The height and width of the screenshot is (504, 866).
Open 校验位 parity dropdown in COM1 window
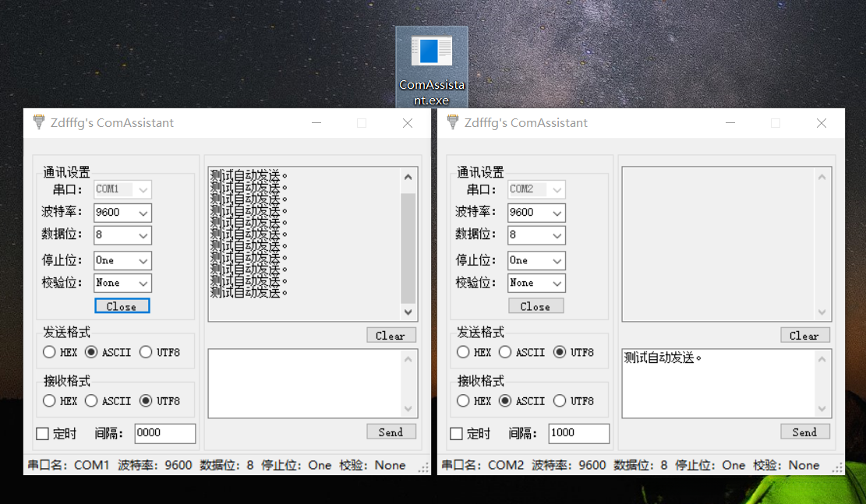tap(122, 284)
